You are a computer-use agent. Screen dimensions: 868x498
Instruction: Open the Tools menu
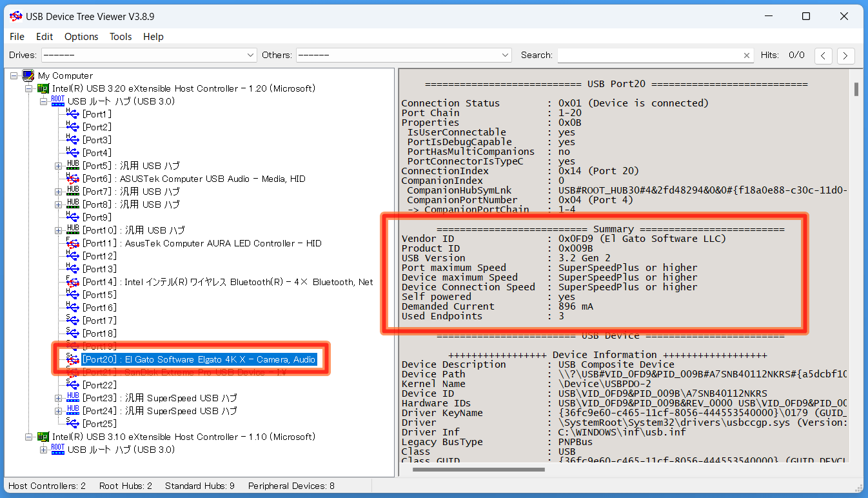pyautogui.click(x=121, y=37)
